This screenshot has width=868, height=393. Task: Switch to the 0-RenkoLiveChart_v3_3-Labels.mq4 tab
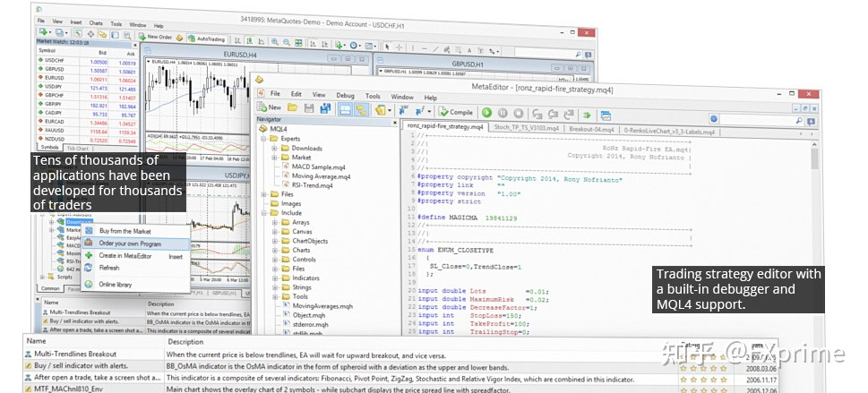[669, 132]
